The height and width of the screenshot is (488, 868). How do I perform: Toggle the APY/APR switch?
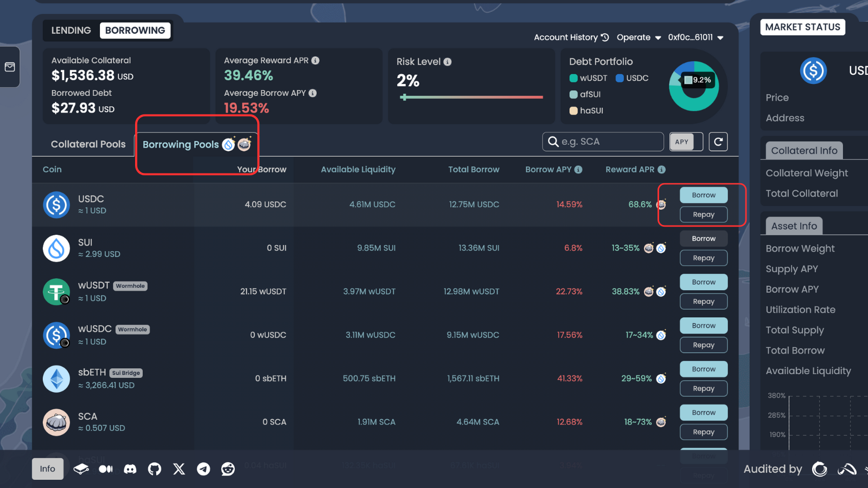coord(686,142)
